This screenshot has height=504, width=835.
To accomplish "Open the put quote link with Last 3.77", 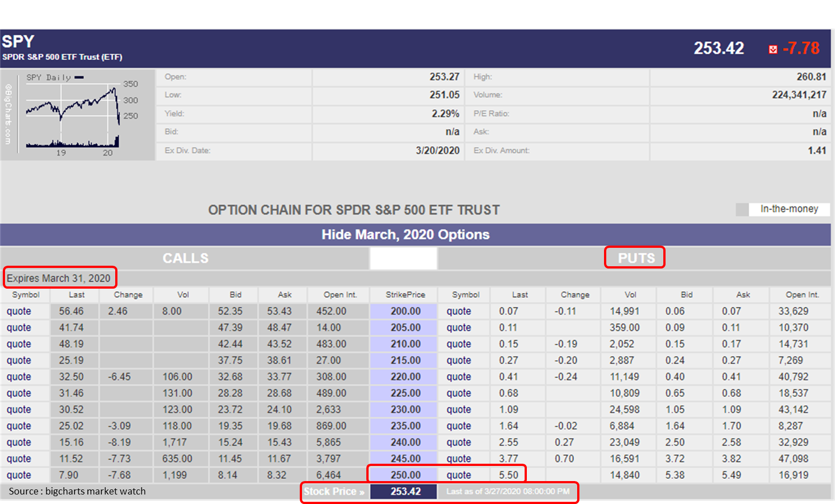I will pyautogui.click(x=459, y=459).
